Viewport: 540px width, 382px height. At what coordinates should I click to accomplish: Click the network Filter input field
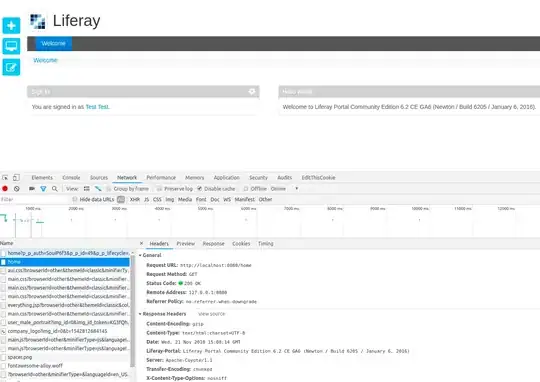(x=34, y=199)
